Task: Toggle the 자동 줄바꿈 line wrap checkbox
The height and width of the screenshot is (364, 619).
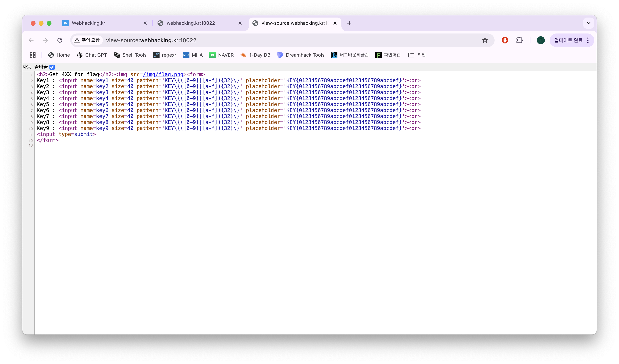Action: (52, 67)
